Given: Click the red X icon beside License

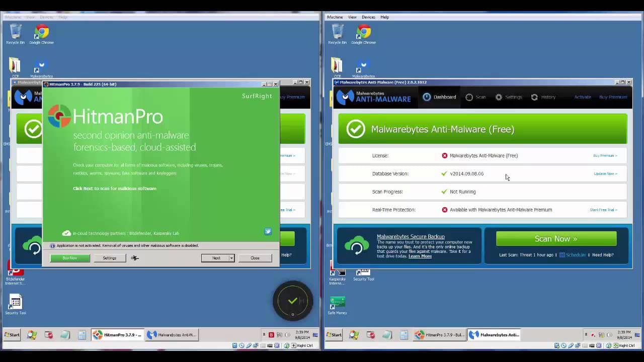Looking at the screenshot, I should click(x=444, y=155).
